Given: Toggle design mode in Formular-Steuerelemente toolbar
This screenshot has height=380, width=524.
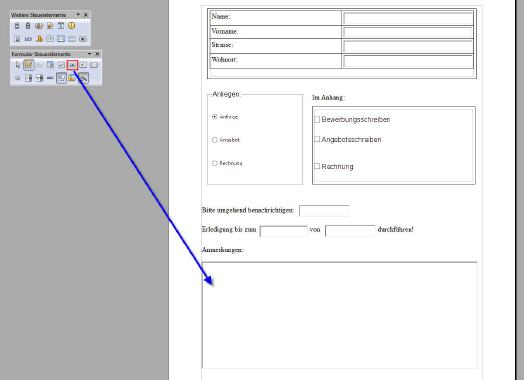Looking at the screenshot, I should coord(29,65).
